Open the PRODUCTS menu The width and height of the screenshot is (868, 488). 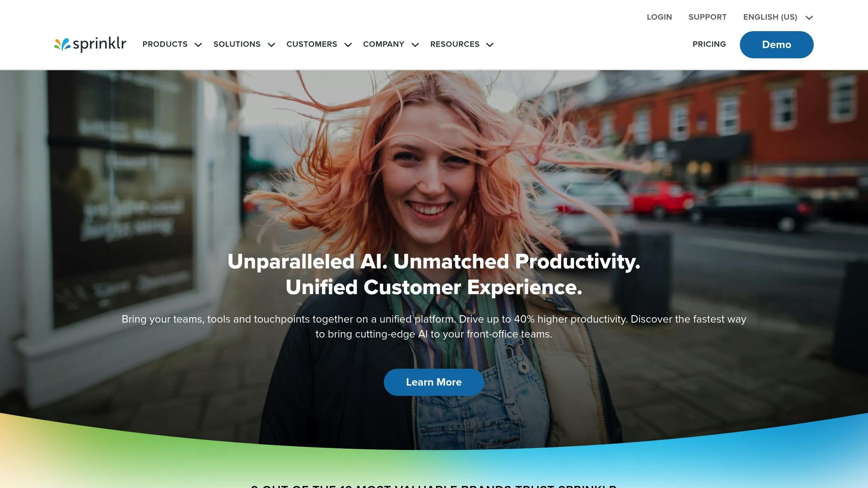click(x=165, y=44)
